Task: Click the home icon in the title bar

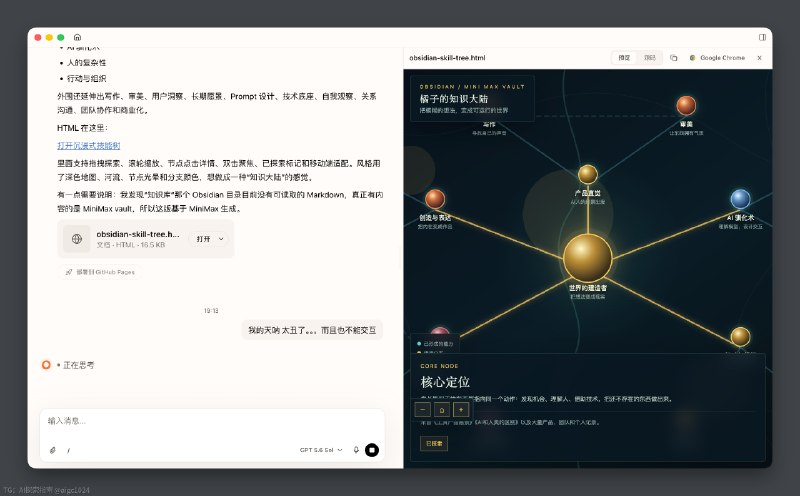Action: [78, 37]
